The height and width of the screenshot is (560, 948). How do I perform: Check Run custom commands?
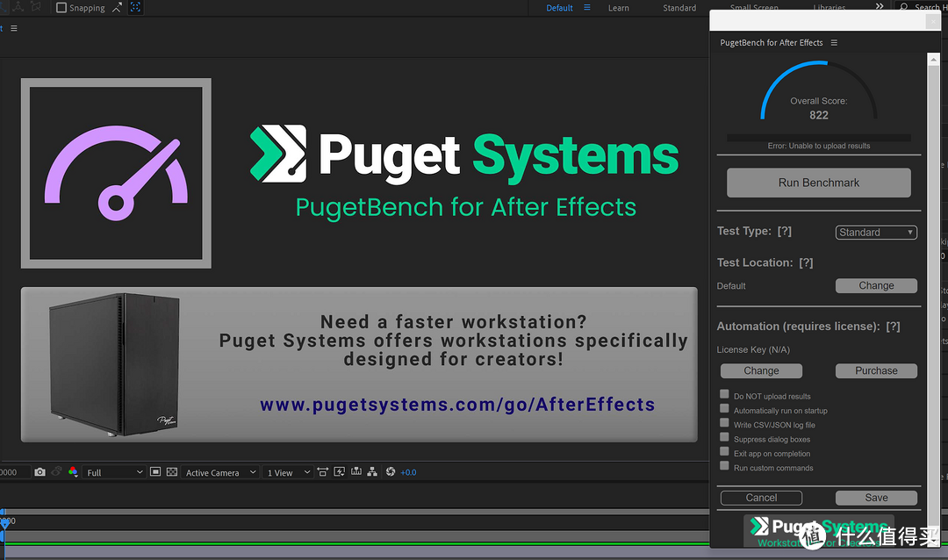pyautogui.click(x=724, y=466)
